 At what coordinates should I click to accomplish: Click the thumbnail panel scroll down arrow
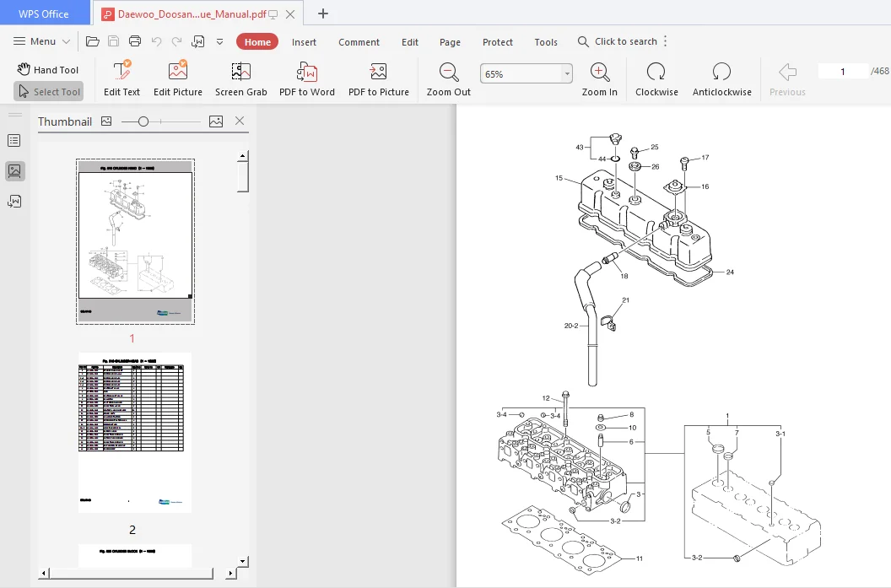[x=243, y=561]
